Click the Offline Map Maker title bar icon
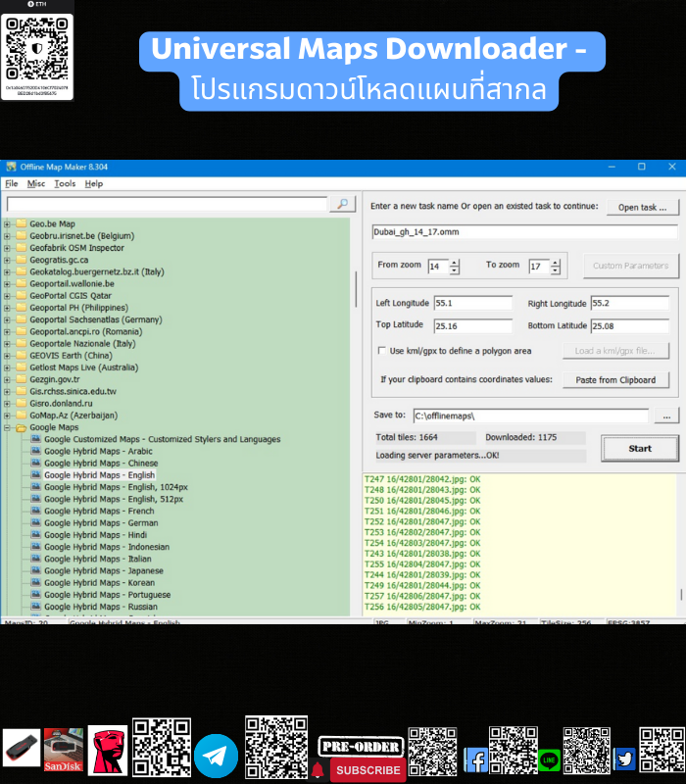The image size is (686, 784). tap(11, 167)
